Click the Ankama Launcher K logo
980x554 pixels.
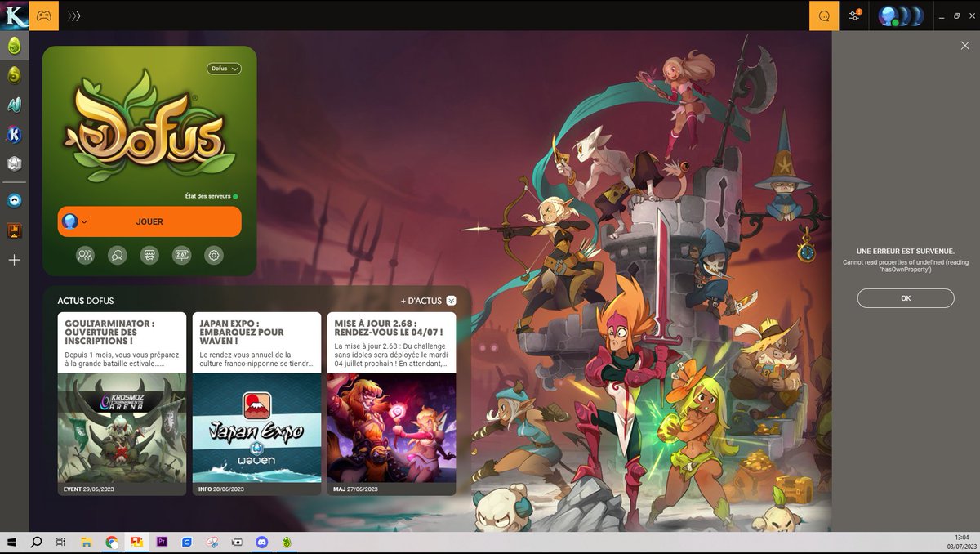(15, 16)
